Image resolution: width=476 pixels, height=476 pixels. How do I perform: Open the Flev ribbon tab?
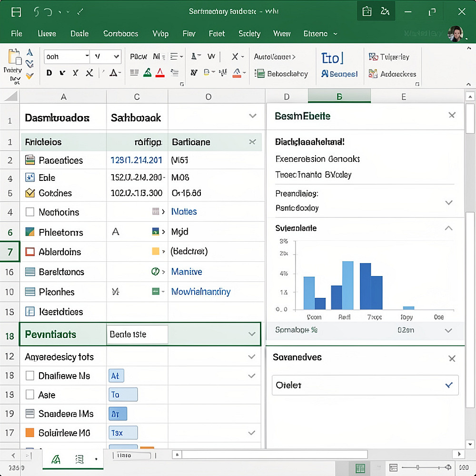[189, 33]
